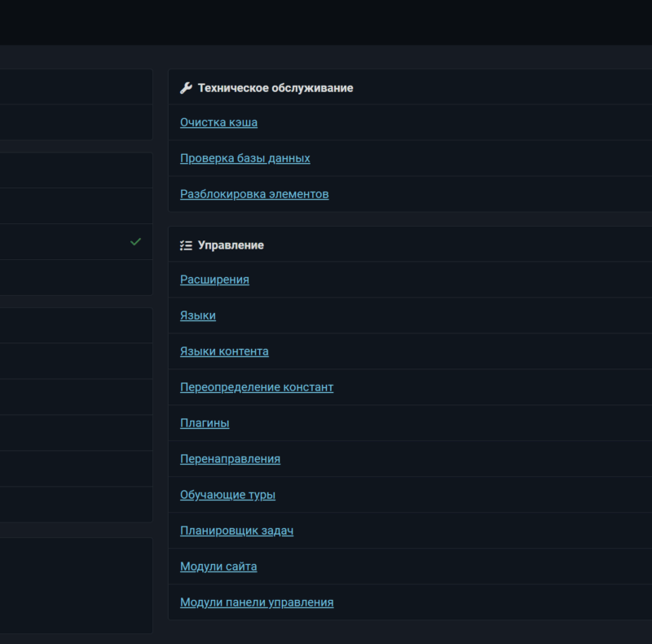Click the Техническое обслуживание heading text
Image resolution: width=652 pixels, height=644 pixels.
(275, 88)
